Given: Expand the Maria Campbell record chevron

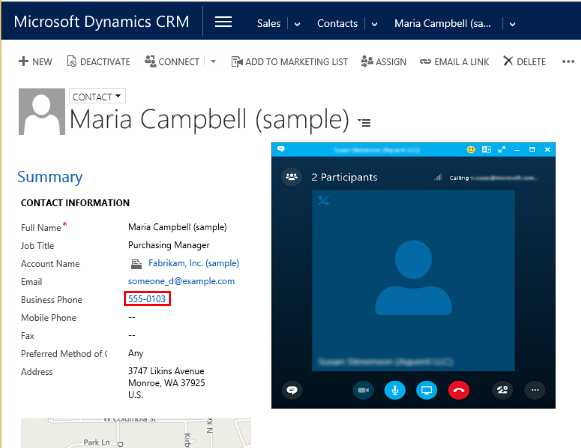Looking at the screenshot, I should pos(512,24).
